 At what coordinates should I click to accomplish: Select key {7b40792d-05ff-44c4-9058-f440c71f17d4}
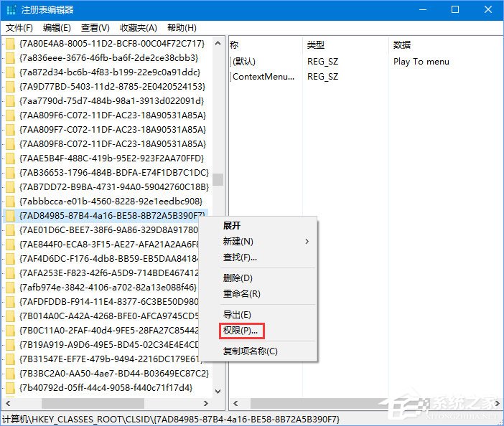[x=106, y=388]
